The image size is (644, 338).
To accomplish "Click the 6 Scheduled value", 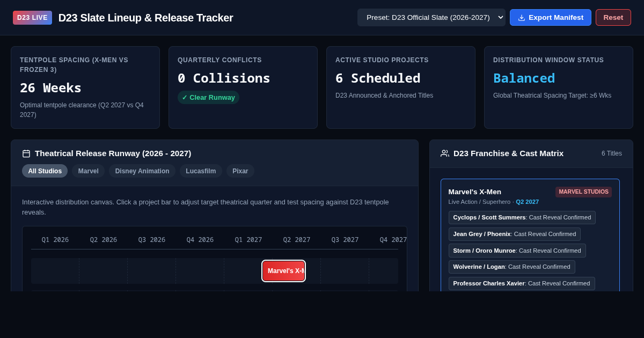I will [x=378, y=78].
